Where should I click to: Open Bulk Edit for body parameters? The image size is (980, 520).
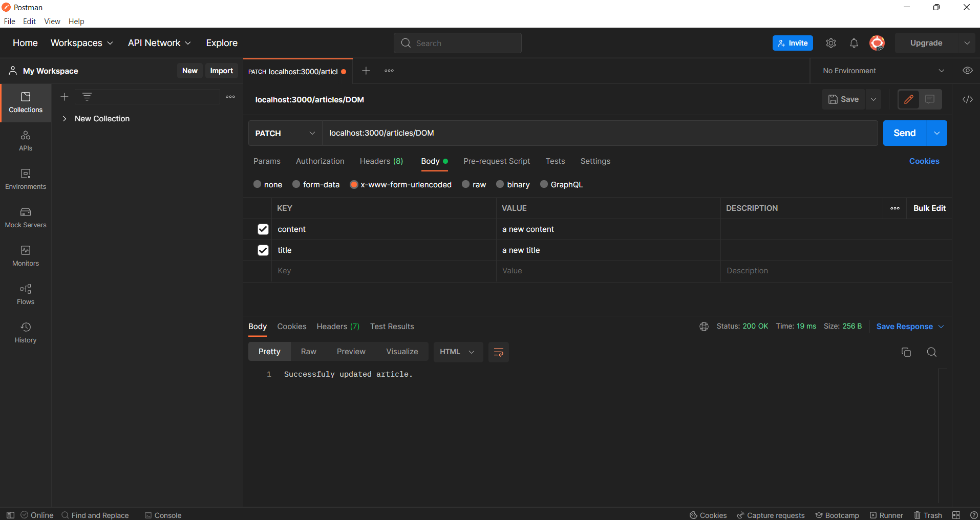coord(929,208)
